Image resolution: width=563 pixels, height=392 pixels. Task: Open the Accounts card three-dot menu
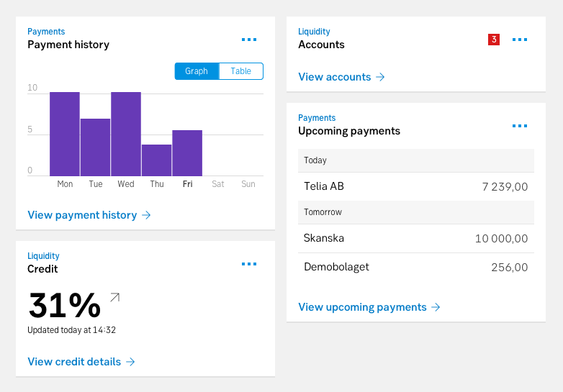520,40
